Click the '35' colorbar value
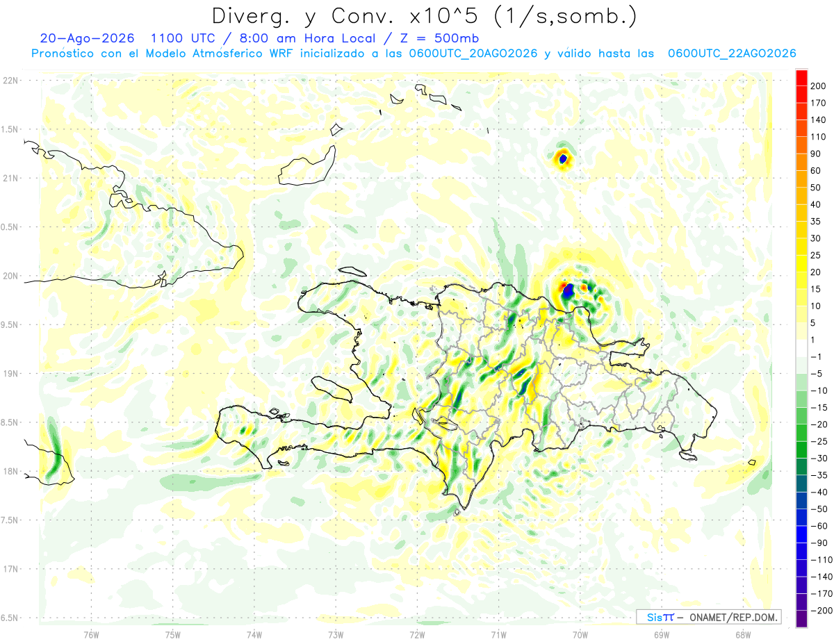Screen dimensions: 834x644 point(816,222)
